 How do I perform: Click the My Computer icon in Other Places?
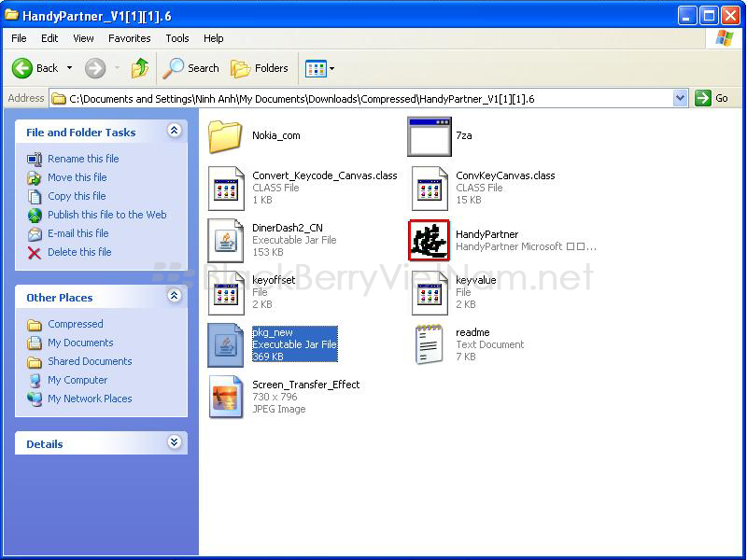(x=35, y=380)
